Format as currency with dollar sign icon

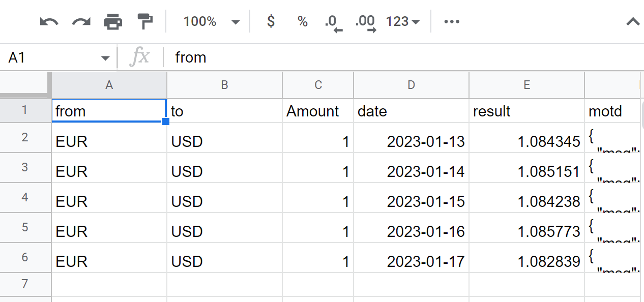[x=271, y=21]
